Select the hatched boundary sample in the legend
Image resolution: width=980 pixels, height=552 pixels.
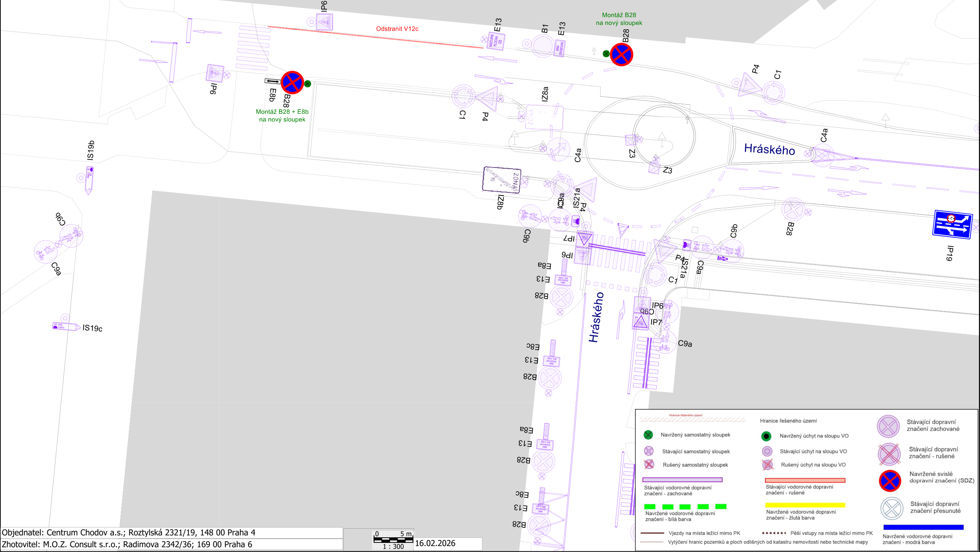pos(692,420)
